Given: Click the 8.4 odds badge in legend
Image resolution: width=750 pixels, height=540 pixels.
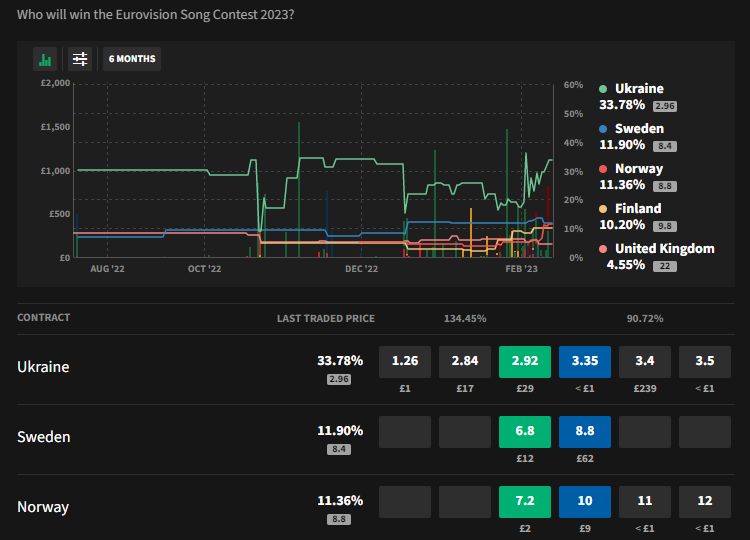Looking at the screenshot, I should [x=665, y=146].
